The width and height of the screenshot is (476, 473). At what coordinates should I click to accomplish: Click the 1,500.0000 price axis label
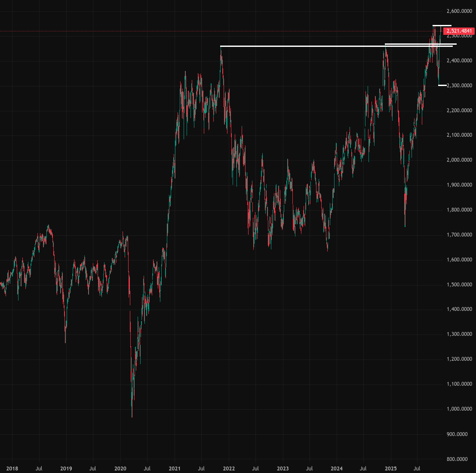pos(459,285)
